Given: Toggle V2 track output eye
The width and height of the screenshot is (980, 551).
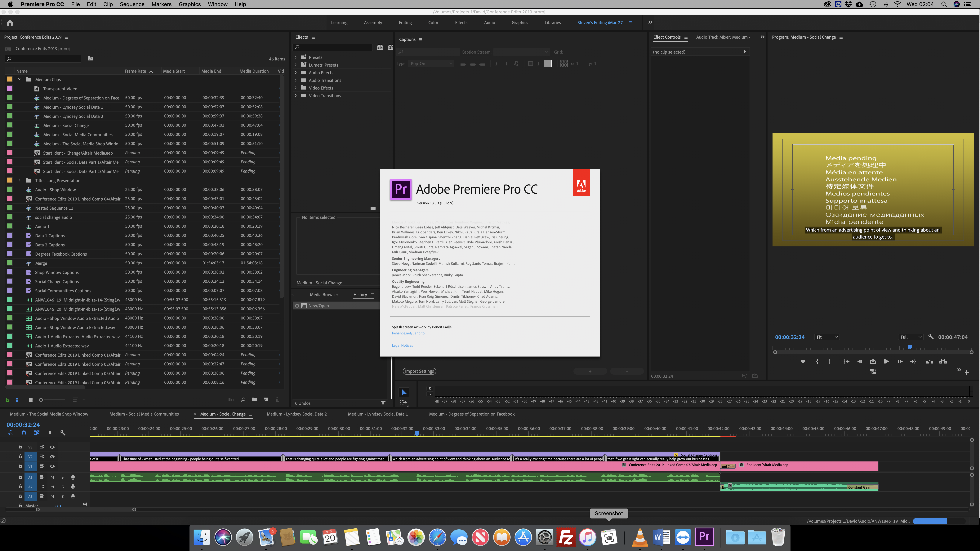Looking at the screenshot, I should click(x=52, y=456).
